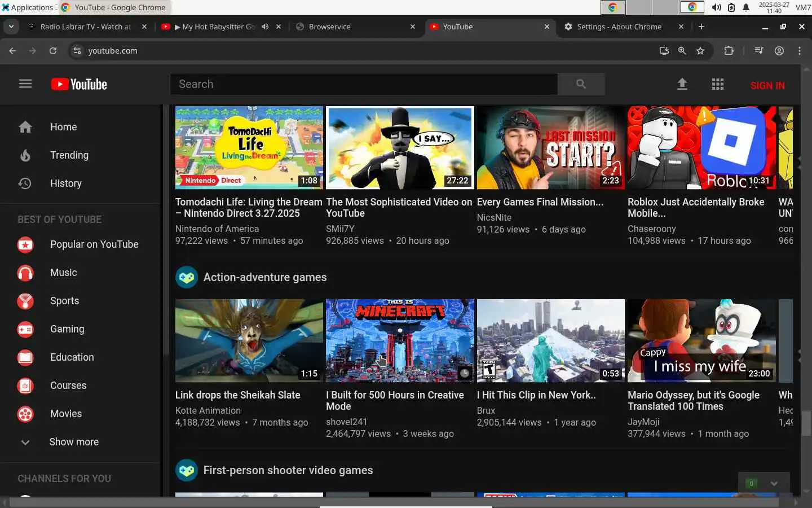
Task: Click the Music headphones icon
Action: [x=25, y=273]
